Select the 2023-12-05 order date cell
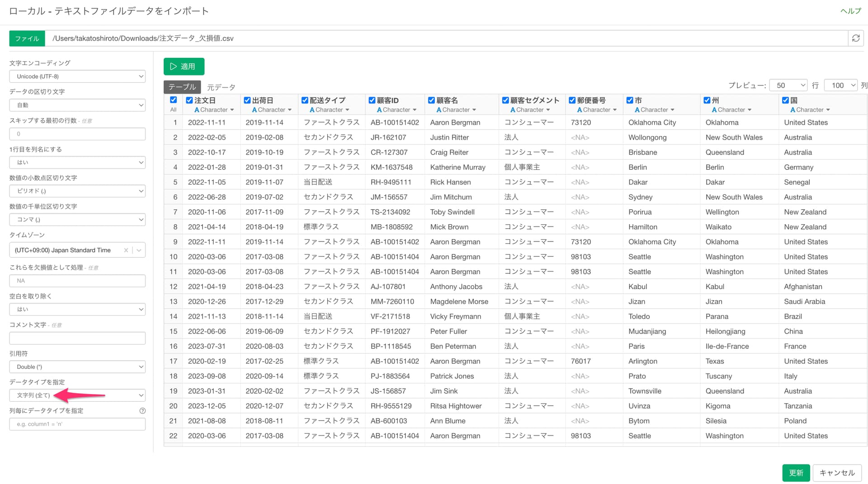The width and height of the screenshot is (868, 484). [x=211, y=406]
